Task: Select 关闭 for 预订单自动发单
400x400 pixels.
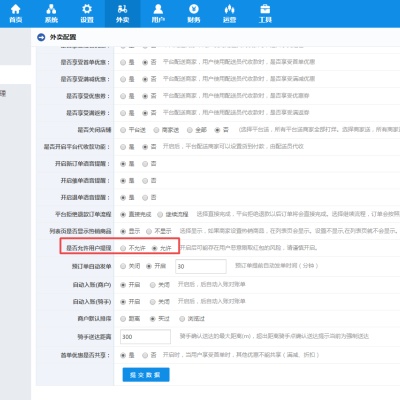Action: pyautogui.click(x=123, y=266)
